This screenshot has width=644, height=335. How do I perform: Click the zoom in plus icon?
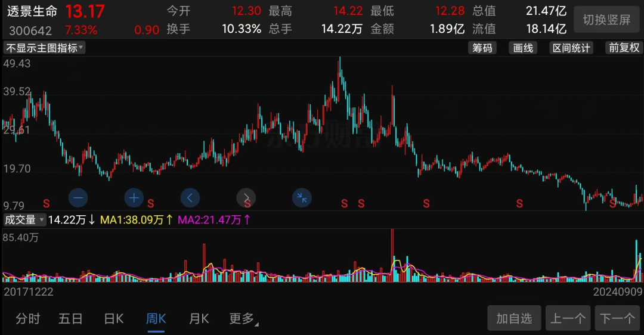pyautogui.click(x=134, y=197)
